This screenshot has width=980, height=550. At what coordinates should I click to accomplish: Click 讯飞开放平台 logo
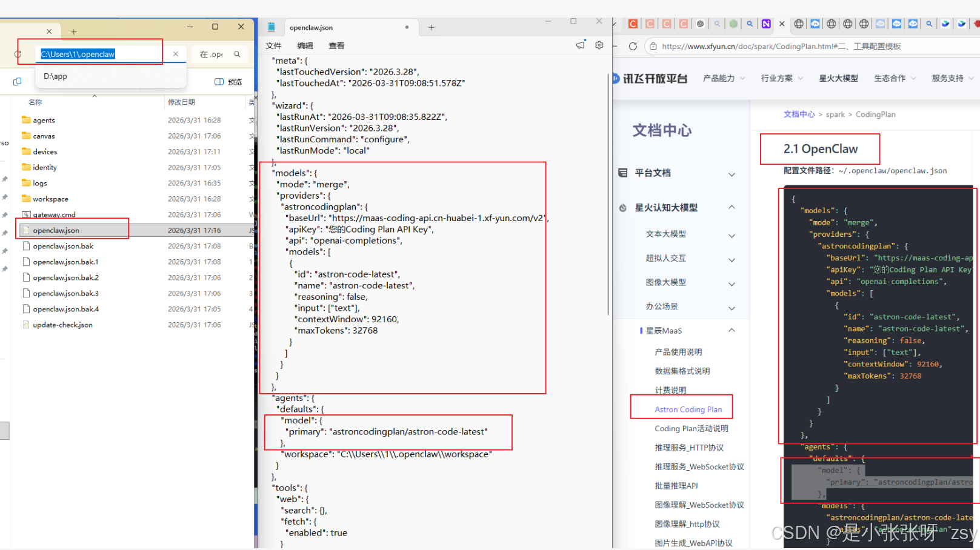coord(649,79)
